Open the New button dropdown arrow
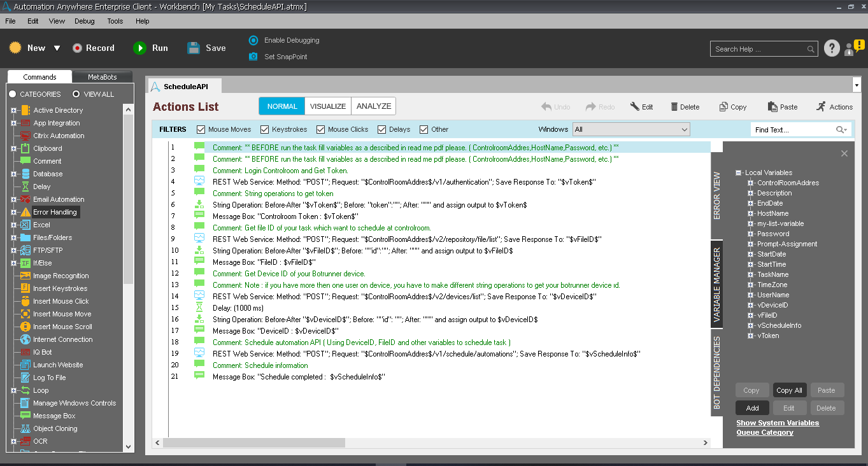The height and width of the screenshot is (466, 868). tap(57, 48)
